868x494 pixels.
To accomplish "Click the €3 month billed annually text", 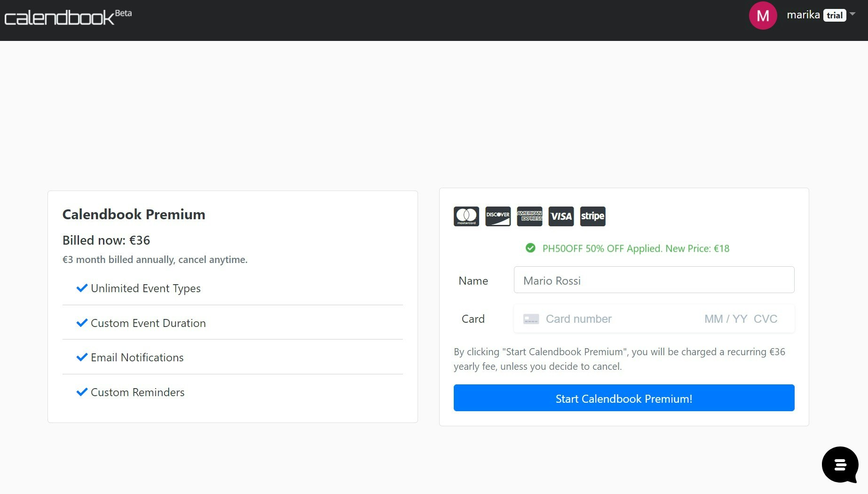I will [x=155, y=260].
